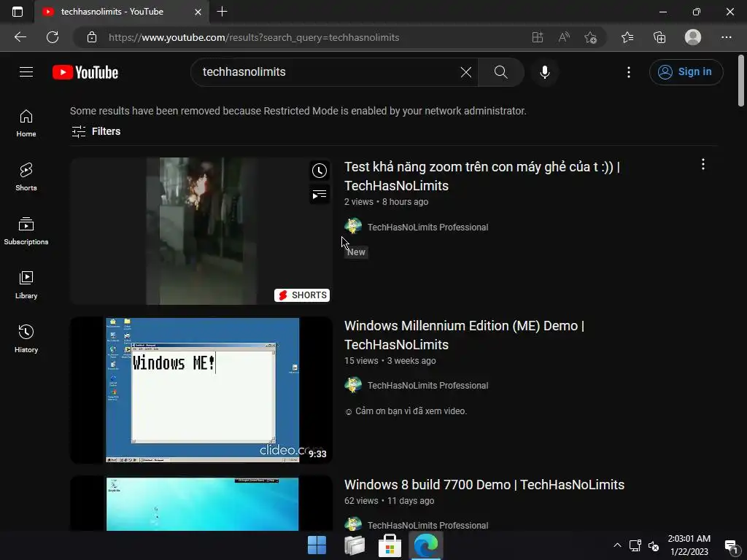Expand the Filters options
This screenshot has width=747, height=560.
[96, 131]
